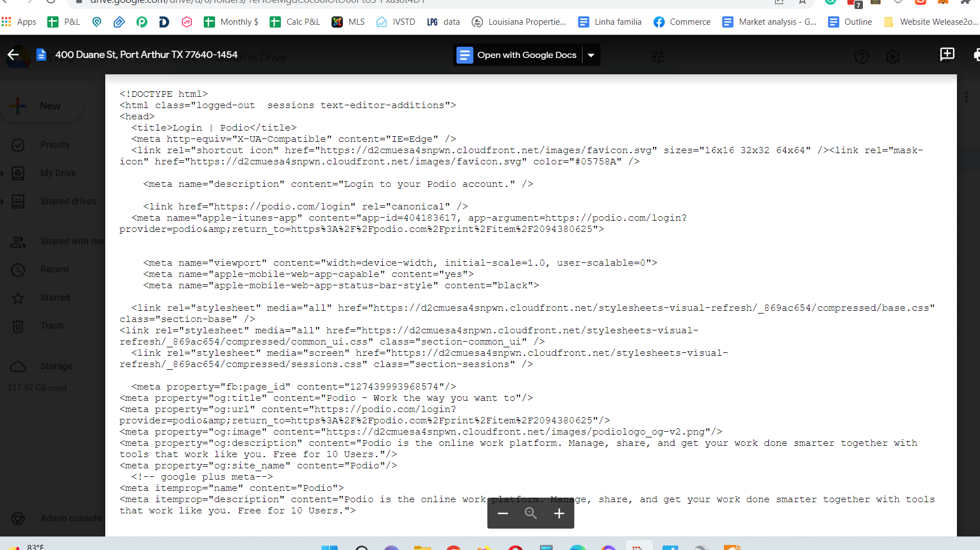Click the 'apple-mobile-web-app-capable' meta line
Viewport: 980px width, 550px height.
(308, 274)
